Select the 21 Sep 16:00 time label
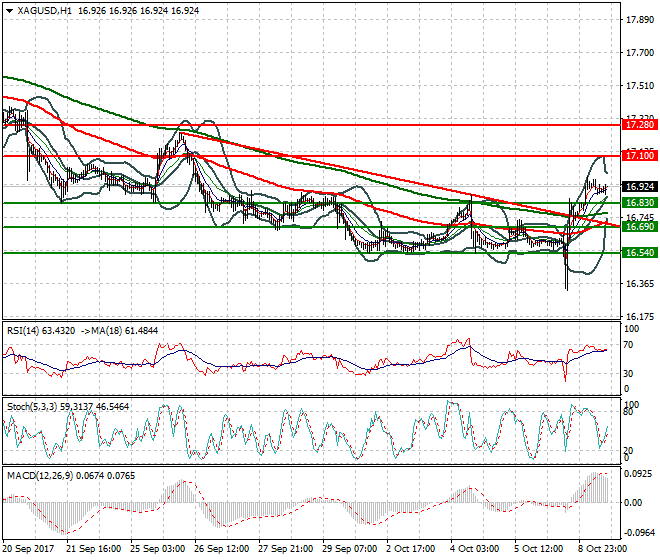 pos(93,549)
